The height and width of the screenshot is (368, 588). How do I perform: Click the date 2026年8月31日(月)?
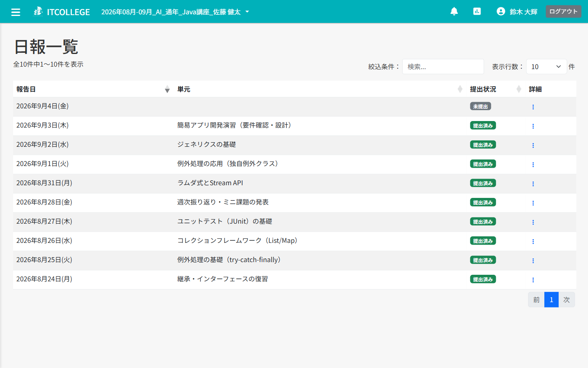pyautogui.click(x=44, y=183)
